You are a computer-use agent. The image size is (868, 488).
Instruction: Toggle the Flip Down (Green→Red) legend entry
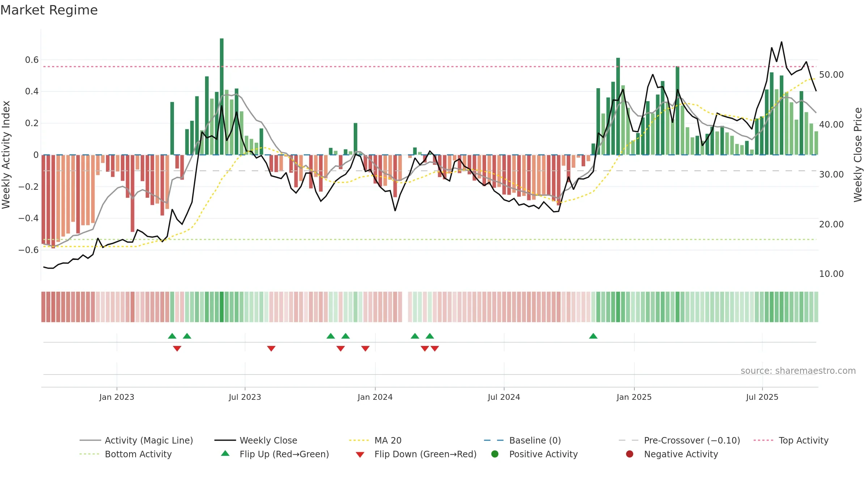(x=416, y=454)
